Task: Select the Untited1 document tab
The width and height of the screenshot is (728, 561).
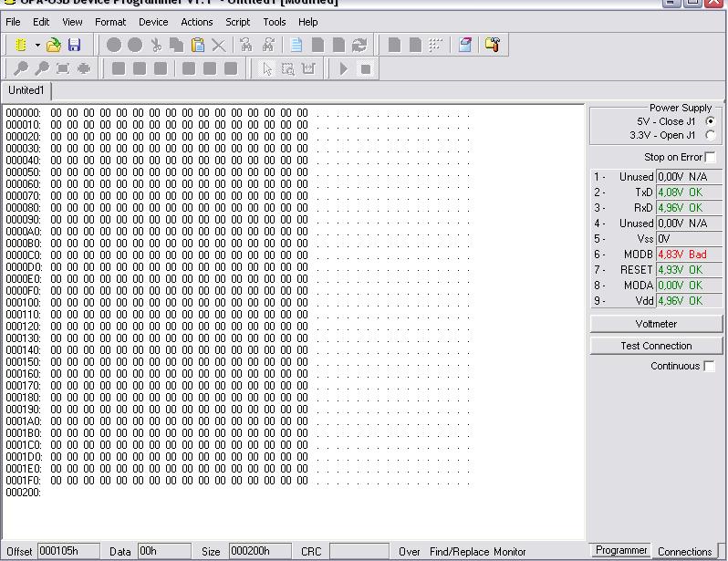Action: (x=26, y=90)
